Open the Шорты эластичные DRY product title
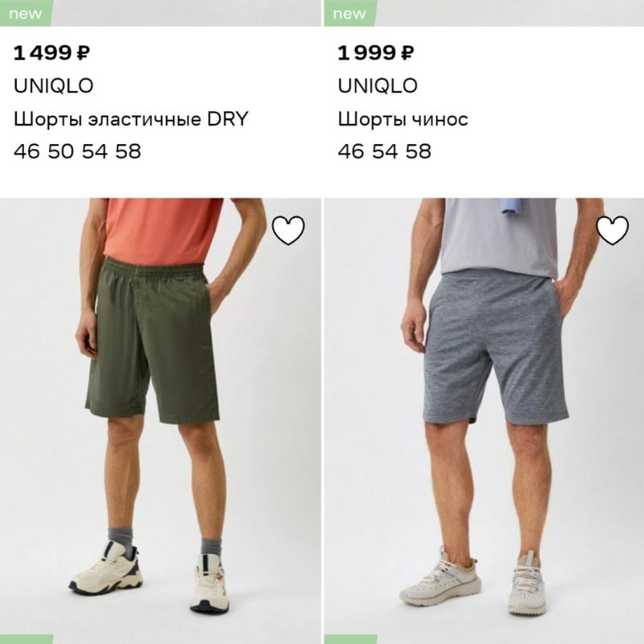The image size is (644, 644). (x=130, y=119)
